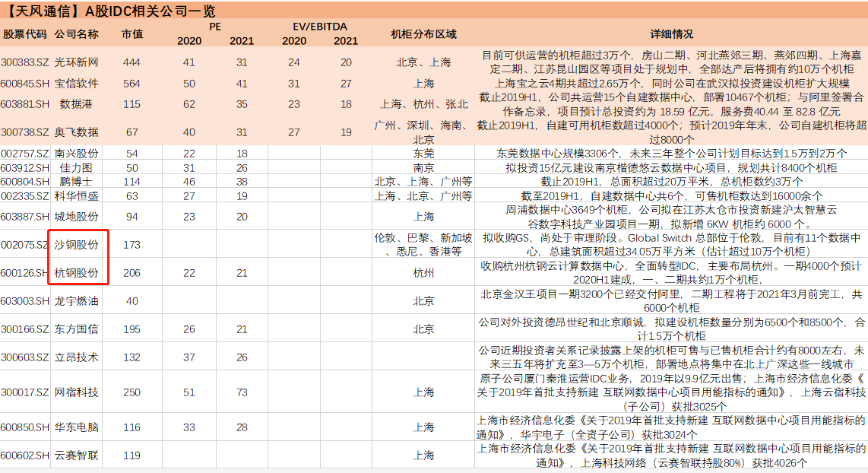Select company name 宝信软件
Screen dimensions: 868x473
(77, 84)
